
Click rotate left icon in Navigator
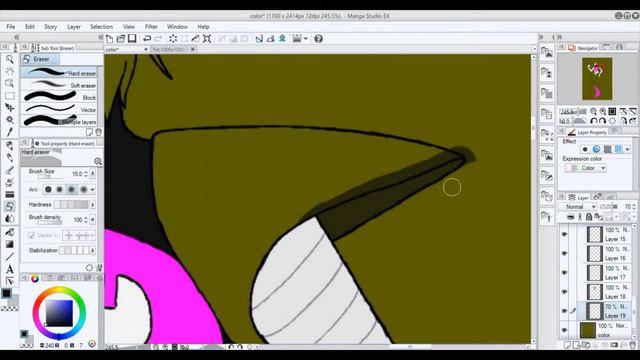[593, 121]
